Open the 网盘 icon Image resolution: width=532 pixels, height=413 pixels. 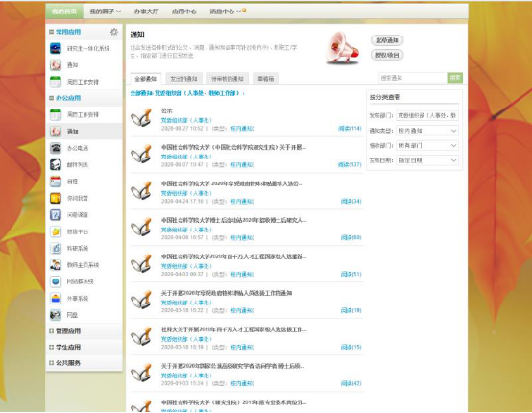tap(56, 315)
